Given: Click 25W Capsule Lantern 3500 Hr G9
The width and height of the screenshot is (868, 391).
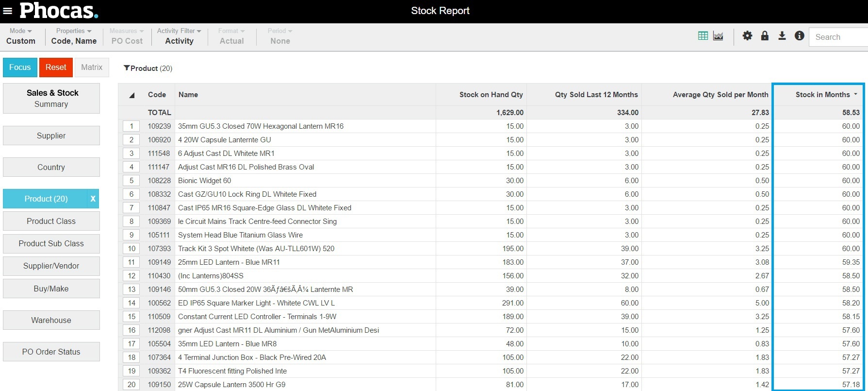Looking at the screenshot, I should click(231, 385).
